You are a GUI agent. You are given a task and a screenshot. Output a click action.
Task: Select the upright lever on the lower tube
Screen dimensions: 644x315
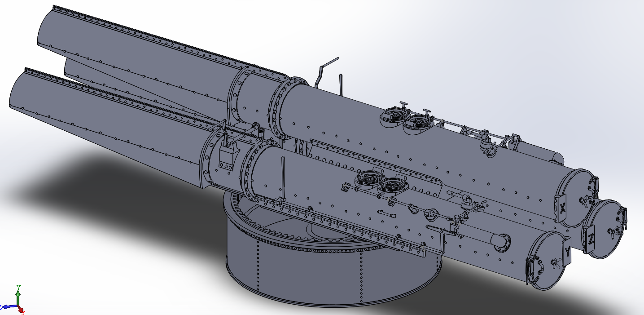pos(284,177)
